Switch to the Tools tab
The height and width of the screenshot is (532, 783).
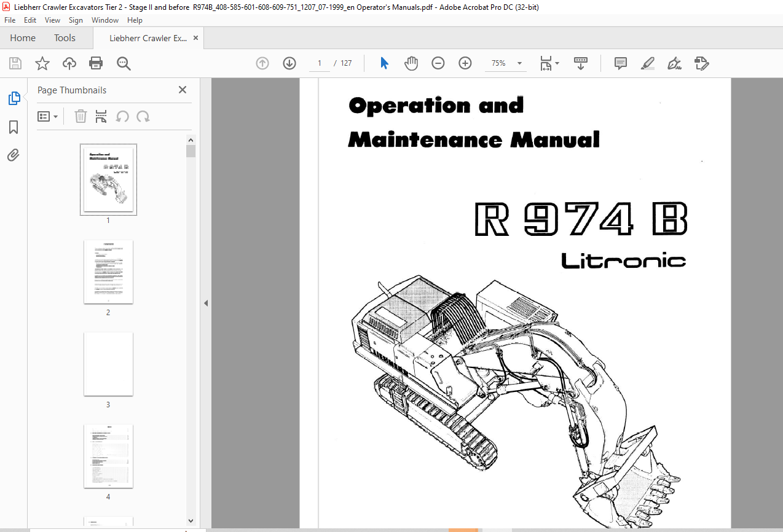pyautogui.click(x=65, y=38)
